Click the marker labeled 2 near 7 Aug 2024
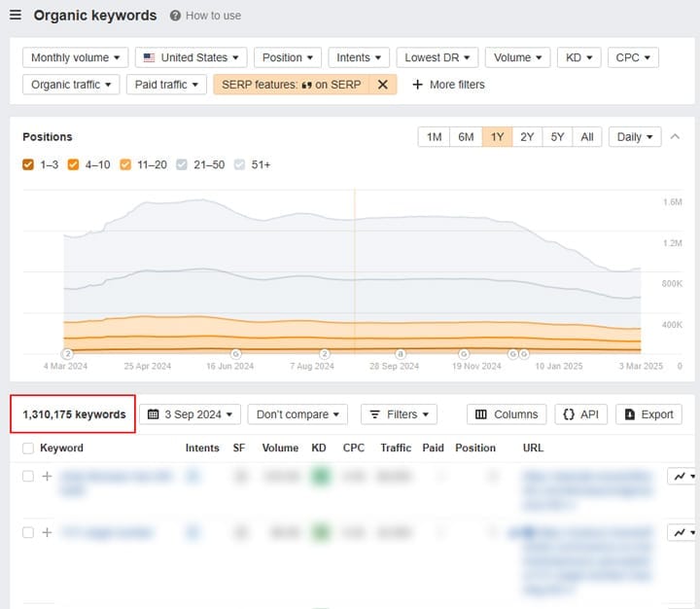This screenshot has height=609, width=700. [x=325, y=354]
